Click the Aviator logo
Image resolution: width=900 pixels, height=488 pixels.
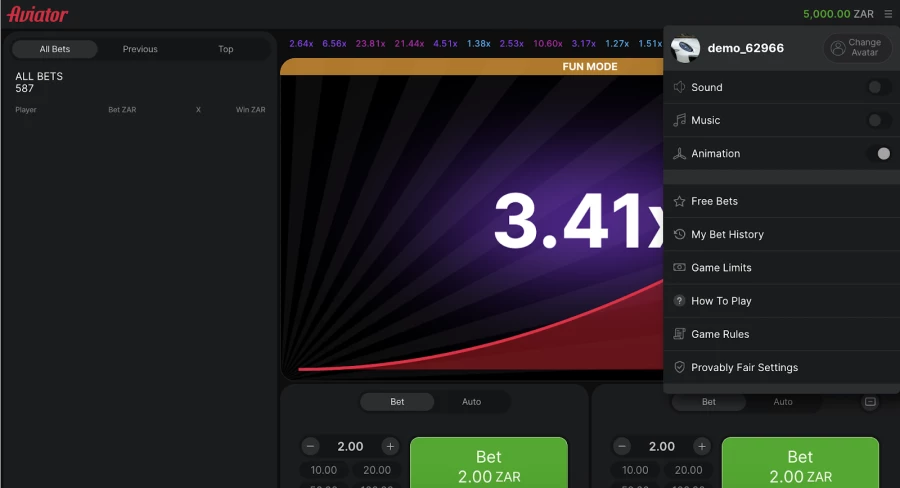38,14
